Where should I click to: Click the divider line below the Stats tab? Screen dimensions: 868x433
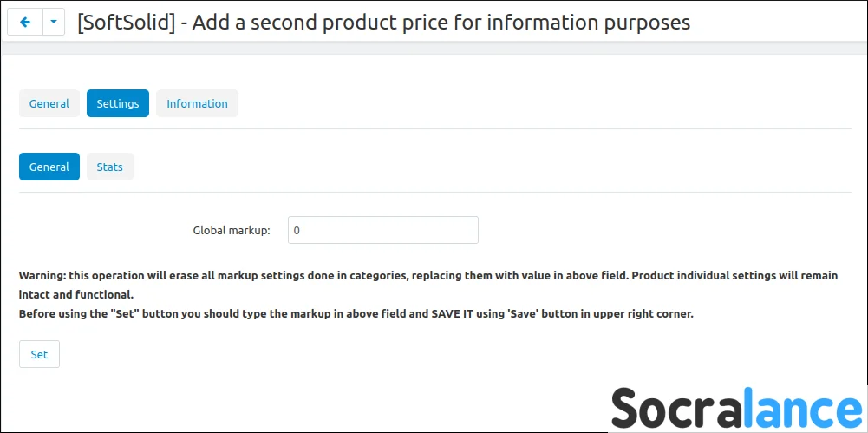[x=435, y=192]
